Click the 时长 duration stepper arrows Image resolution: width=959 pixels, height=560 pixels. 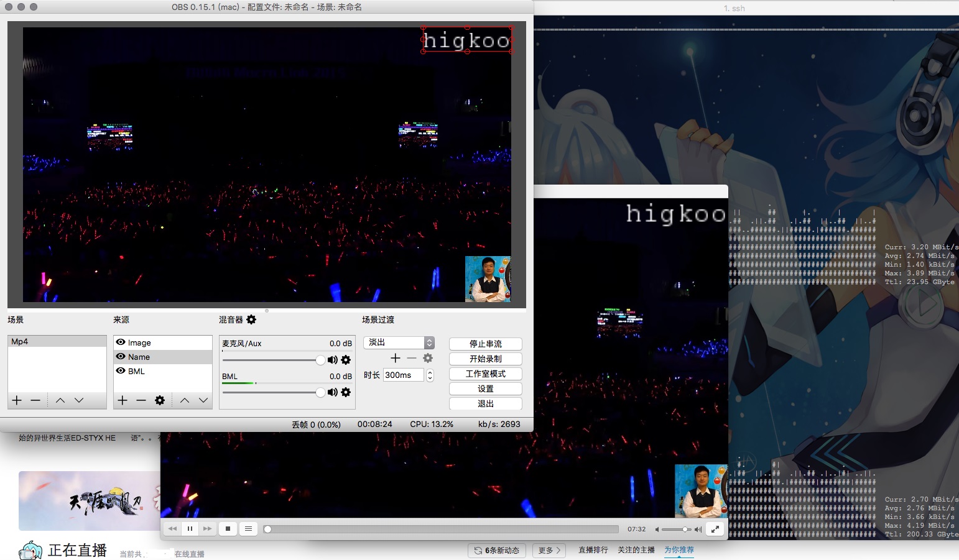(x=430, y=375)
